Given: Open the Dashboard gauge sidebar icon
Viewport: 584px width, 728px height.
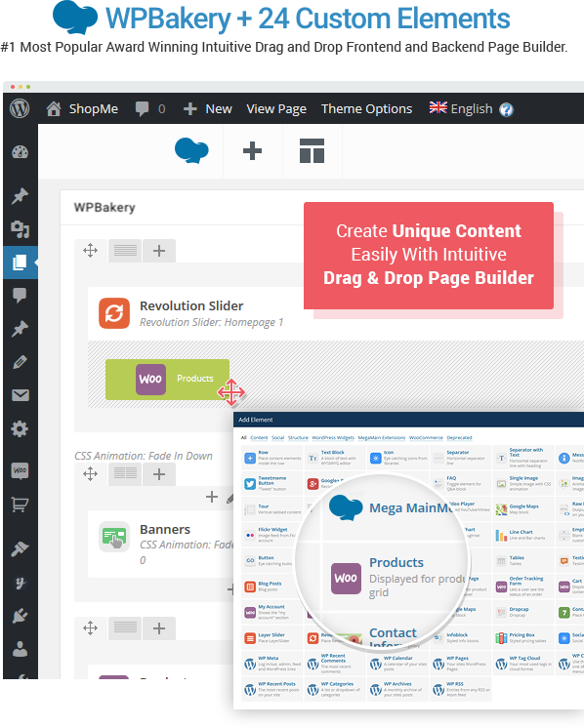Looking at the screenshot, I should click(x=20, y=152).
